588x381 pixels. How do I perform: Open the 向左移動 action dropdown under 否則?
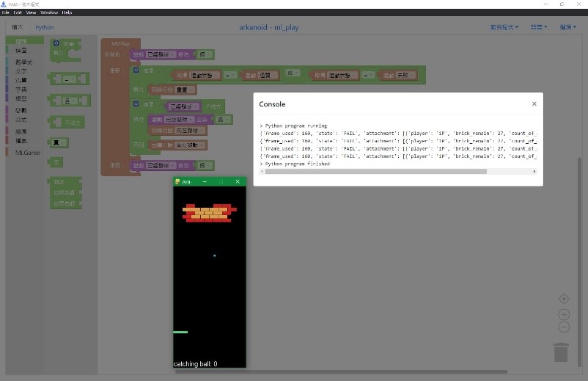[191, 145]
